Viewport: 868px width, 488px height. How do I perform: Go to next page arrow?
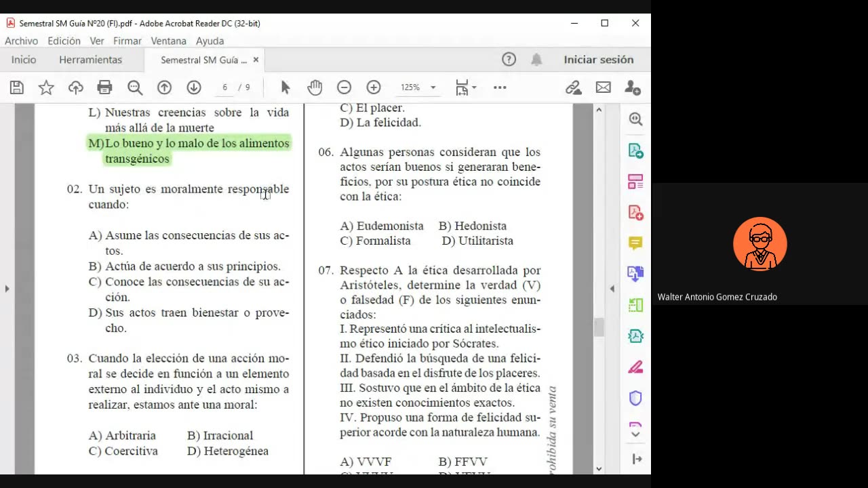click(x=194, y=87)
